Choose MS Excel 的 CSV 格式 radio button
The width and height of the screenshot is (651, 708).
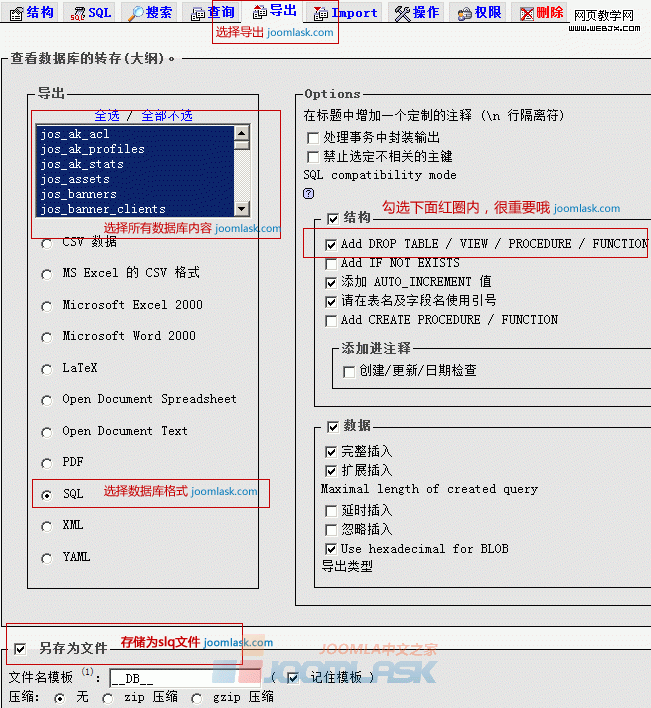[x=46, y=275]
